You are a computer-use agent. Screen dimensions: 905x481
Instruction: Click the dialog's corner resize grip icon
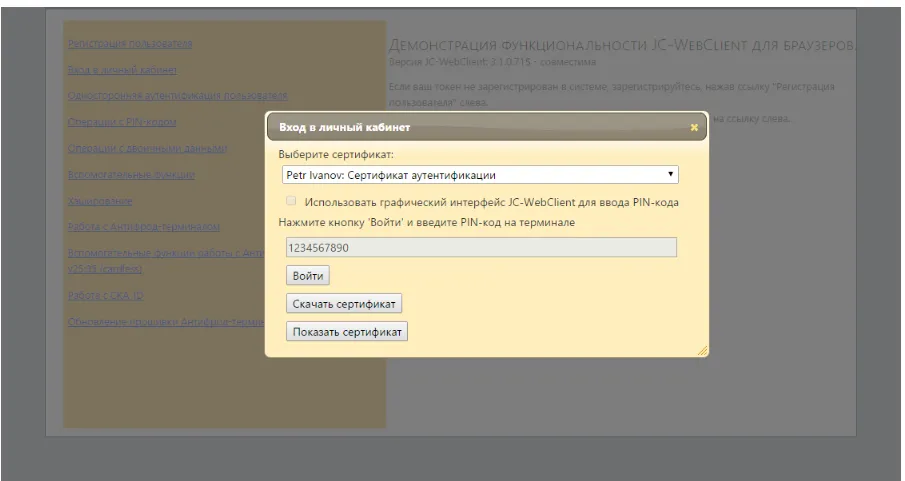pos(702,350)
